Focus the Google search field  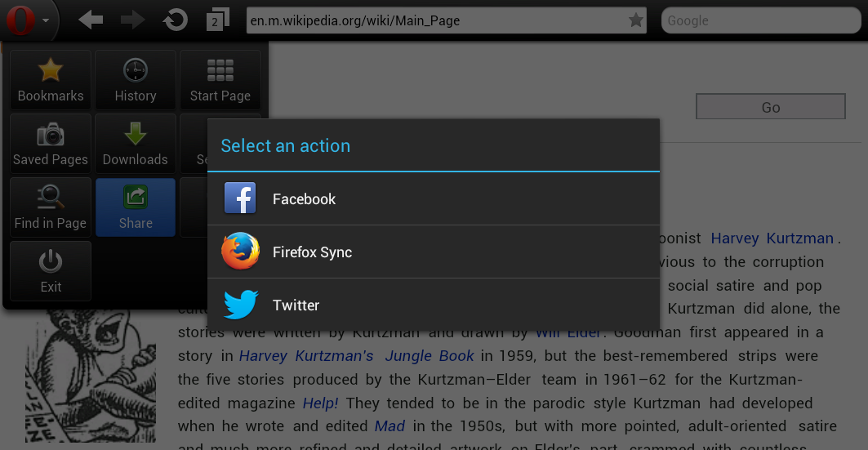click(x=761, y=20)
